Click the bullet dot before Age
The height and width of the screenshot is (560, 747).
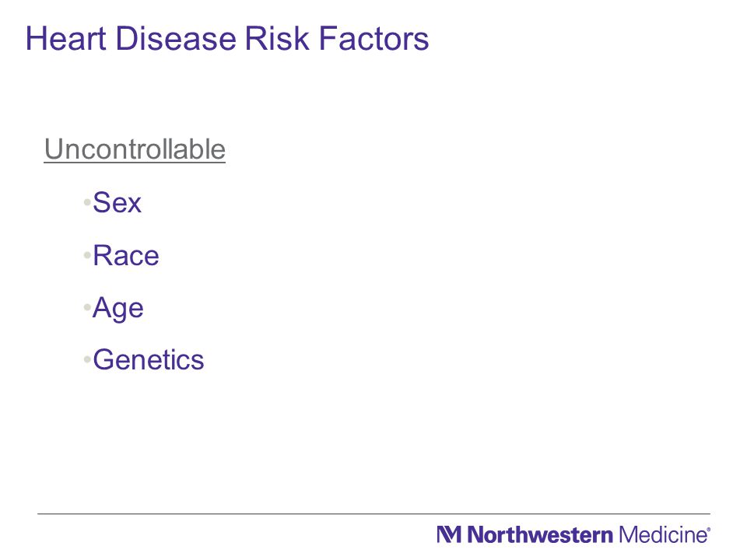click(87, 307)
